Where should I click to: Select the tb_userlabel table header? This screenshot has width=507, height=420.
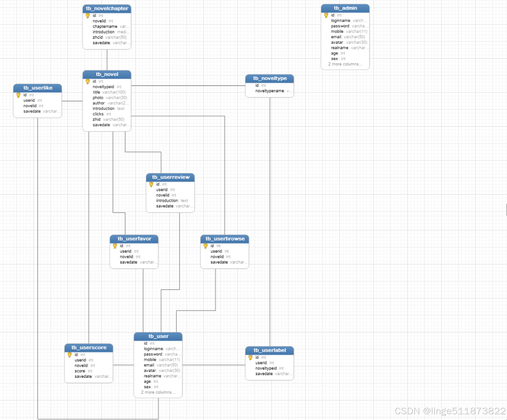tap(270, 350)
